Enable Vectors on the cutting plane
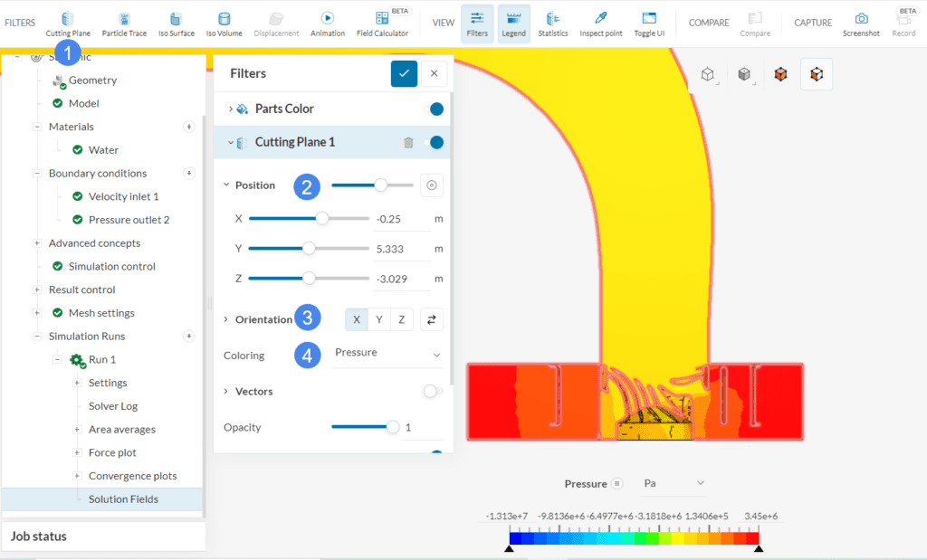 (431, 391)
